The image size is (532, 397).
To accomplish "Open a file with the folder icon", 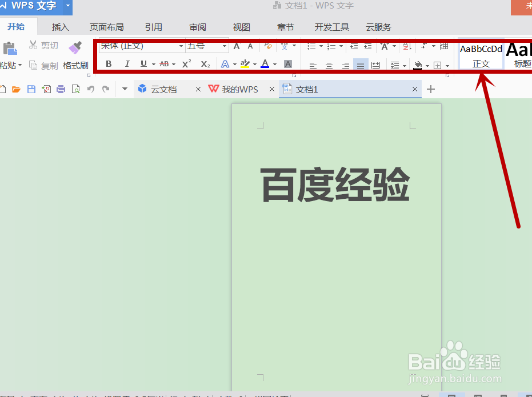I will (x=16, y=89).
